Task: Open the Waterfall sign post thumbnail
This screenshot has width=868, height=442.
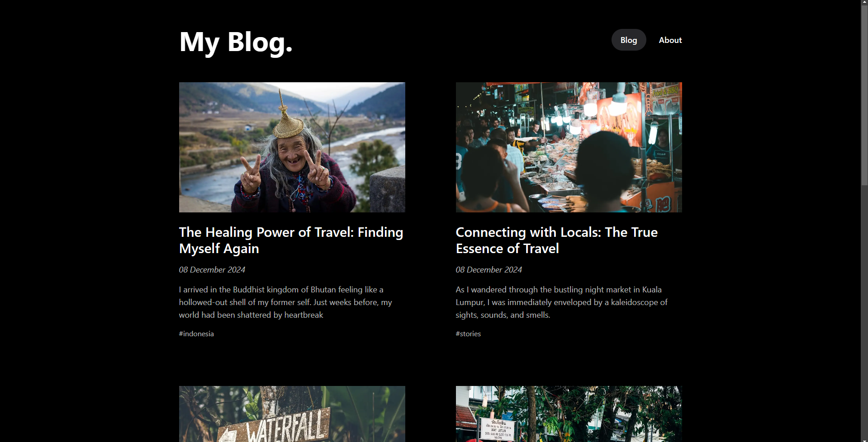Action: 292,414
